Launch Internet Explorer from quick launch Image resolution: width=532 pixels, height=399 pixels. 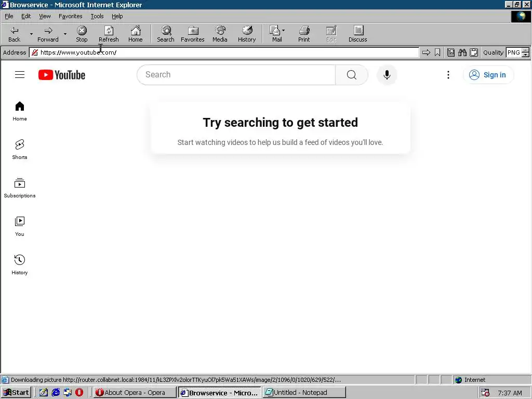(56, 393)
